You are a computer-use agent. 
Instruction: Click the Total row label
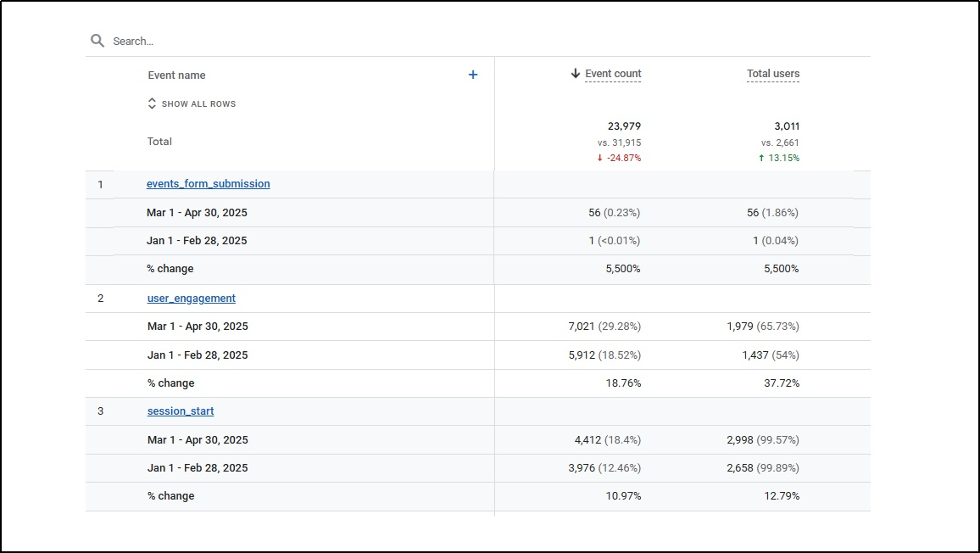(x=159, y=141)
